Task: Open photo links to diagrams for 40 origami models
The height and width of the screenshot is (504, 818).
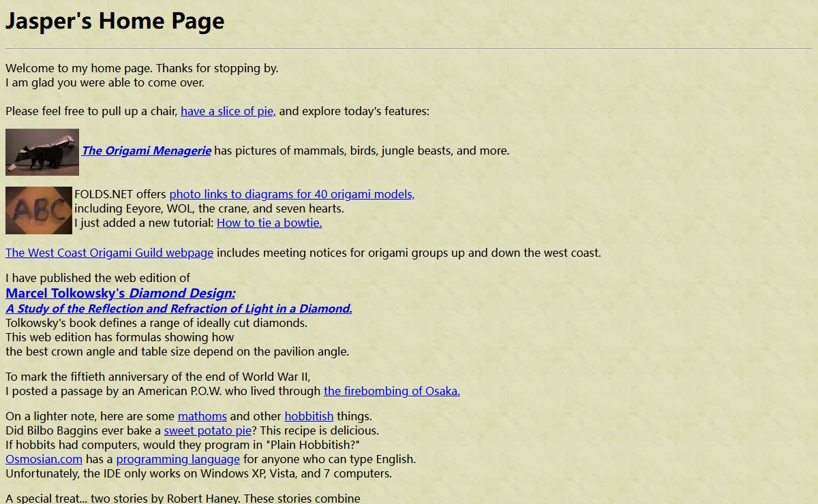Action: pyautogui.click(x=292, y=194)
